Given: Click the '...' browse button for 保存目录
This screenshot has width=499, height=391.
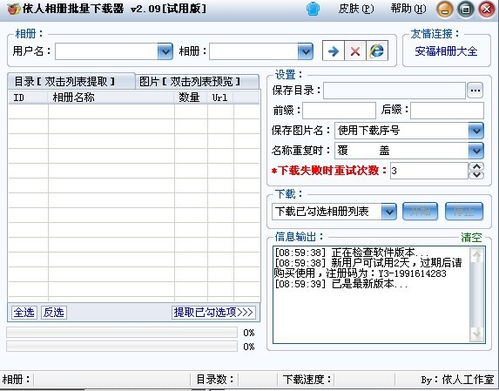Looking at the screenshot, I should (x=475, y=90).
